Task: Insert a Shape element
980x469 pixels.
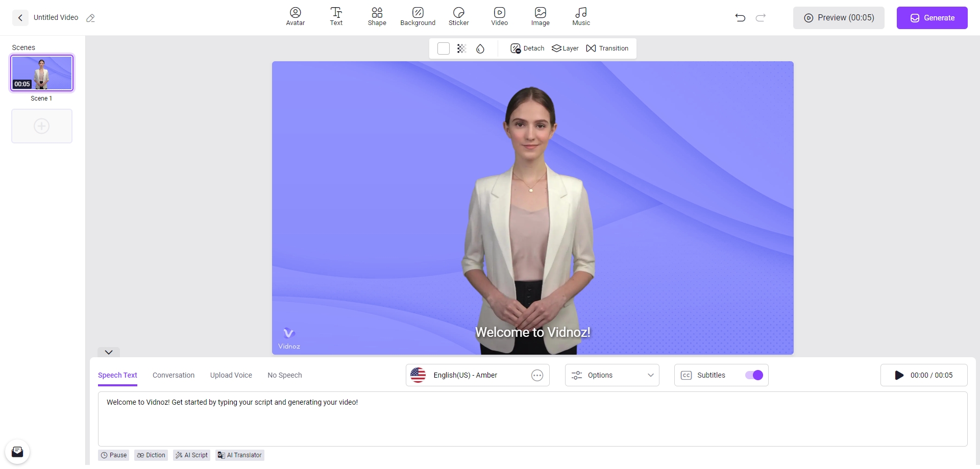Action: tap(377, 16)
